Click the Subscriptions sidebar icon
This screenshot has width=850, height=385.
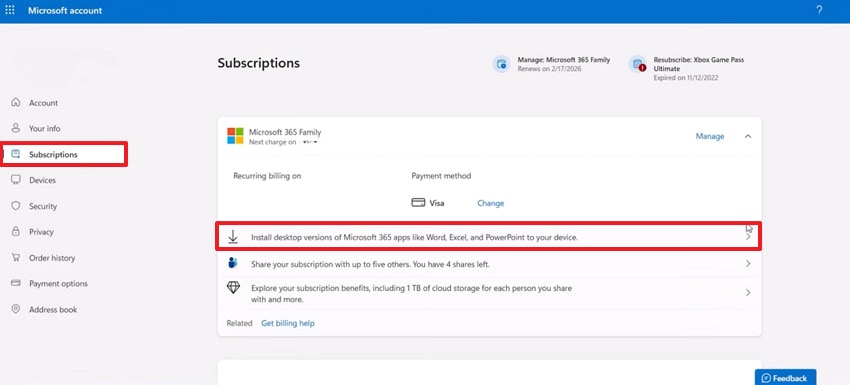(x=16, y=154)
